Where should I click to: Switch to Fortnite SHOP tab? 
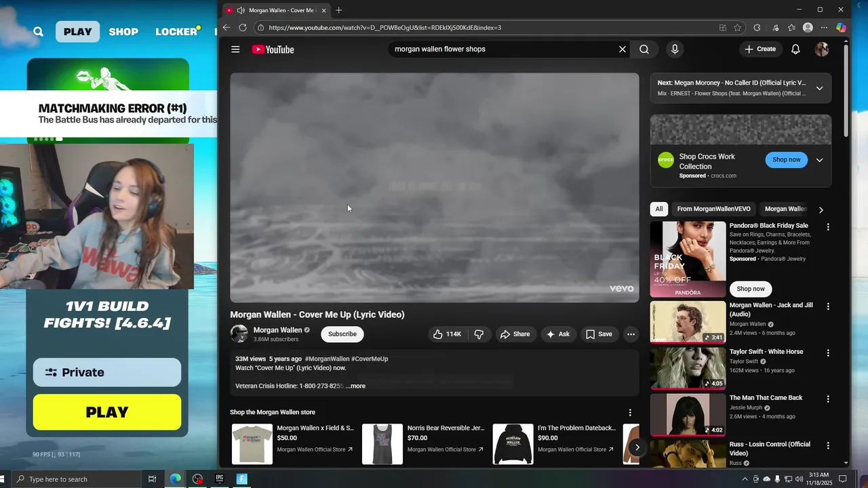123,32
